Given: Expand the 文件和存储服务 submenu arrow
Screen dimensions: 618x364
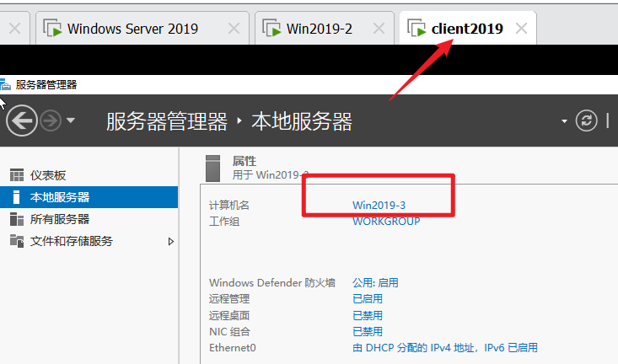Looking at the screenshot, I should point(170,242).
